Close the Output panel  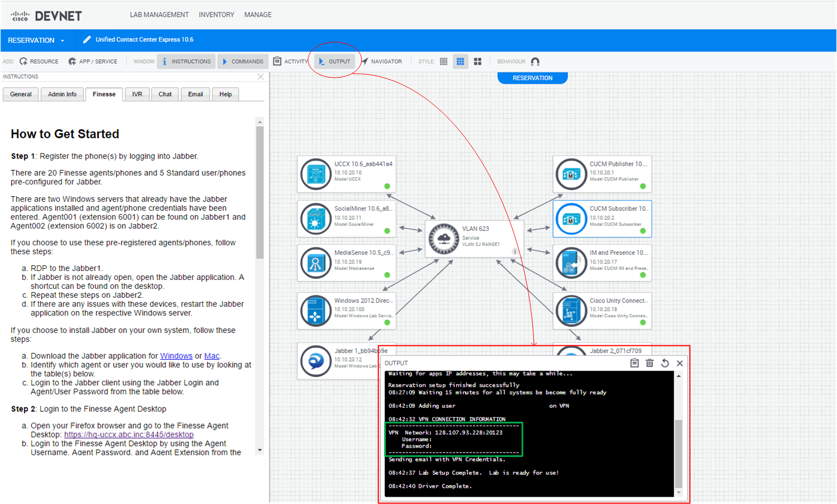[x=680, y=363]
